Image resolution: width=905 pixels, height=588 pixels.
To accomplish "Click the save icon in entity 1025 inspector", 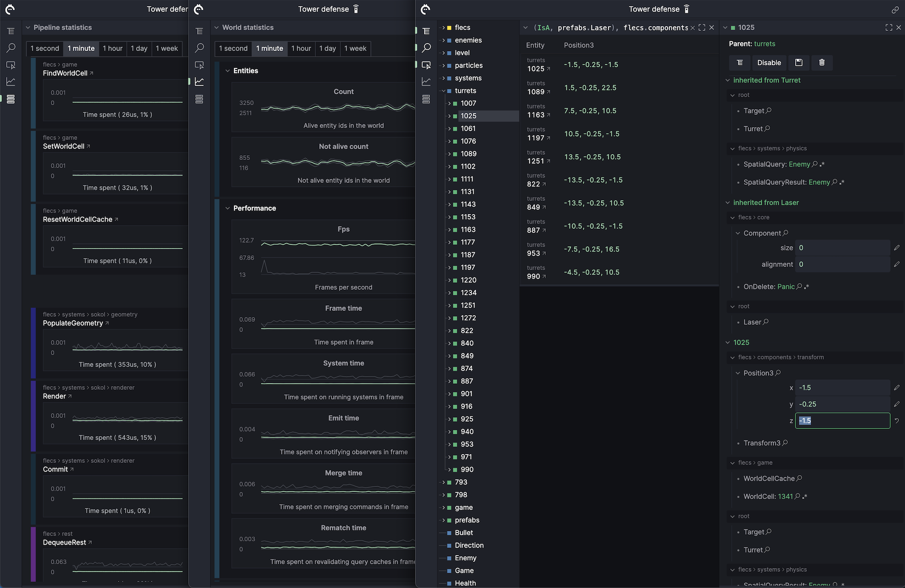I will [799, 62].
